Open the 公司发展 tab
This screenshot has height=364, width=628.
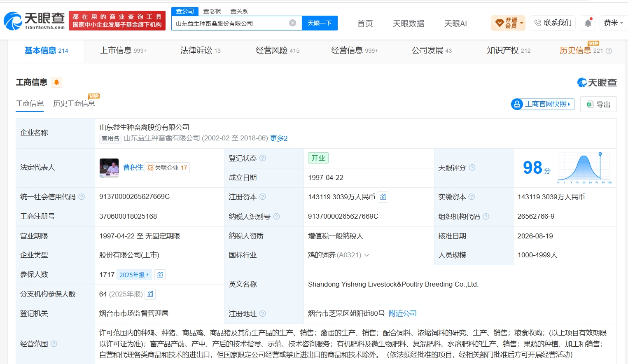432,51
